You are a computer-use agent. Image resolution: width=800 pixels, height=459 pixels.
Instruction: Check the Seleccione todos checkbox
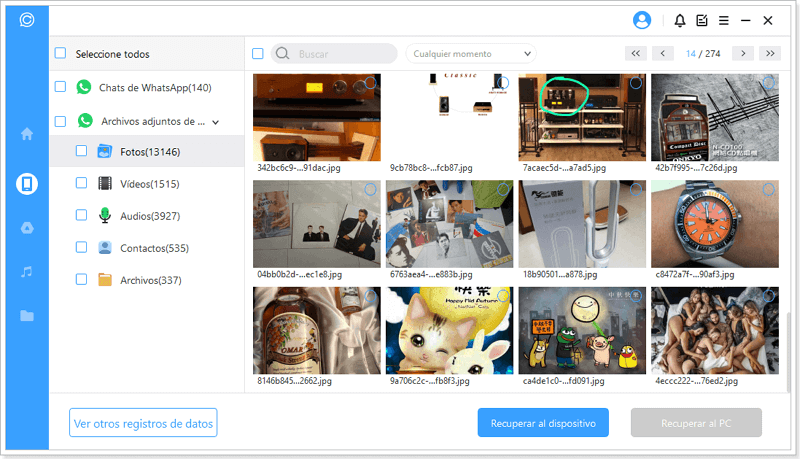(61, 54)
